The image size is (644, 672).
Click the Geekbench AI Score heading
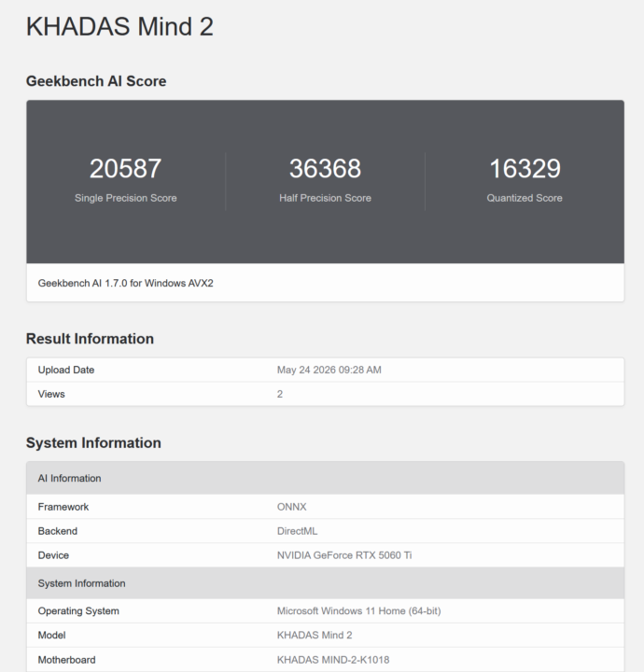[96, 81]
